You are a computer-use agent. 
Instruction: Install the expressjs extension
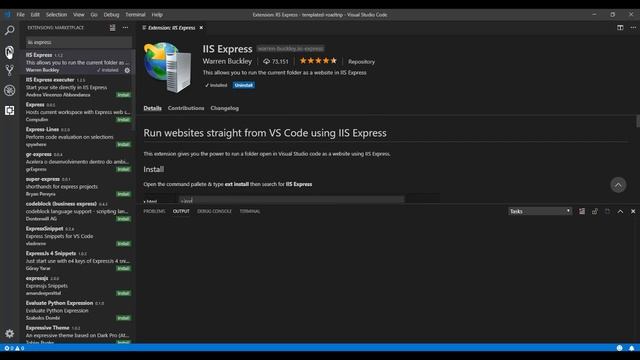pyautogui.click(x=123, y=293)
